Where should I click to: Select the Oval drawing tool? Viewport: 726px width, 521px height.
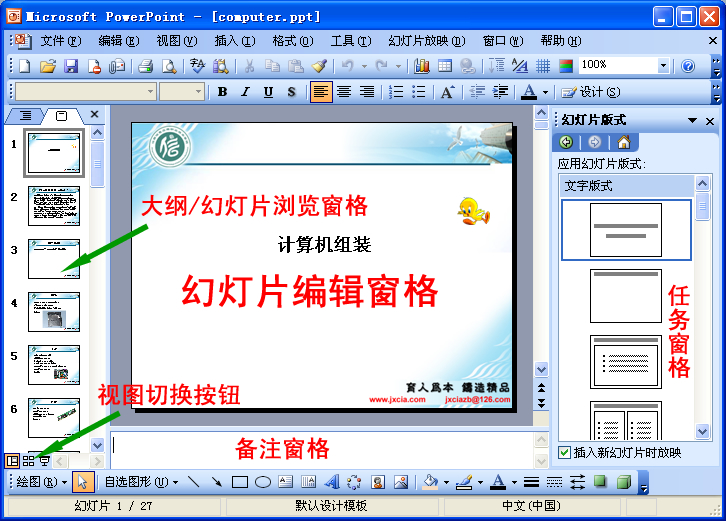263,482
